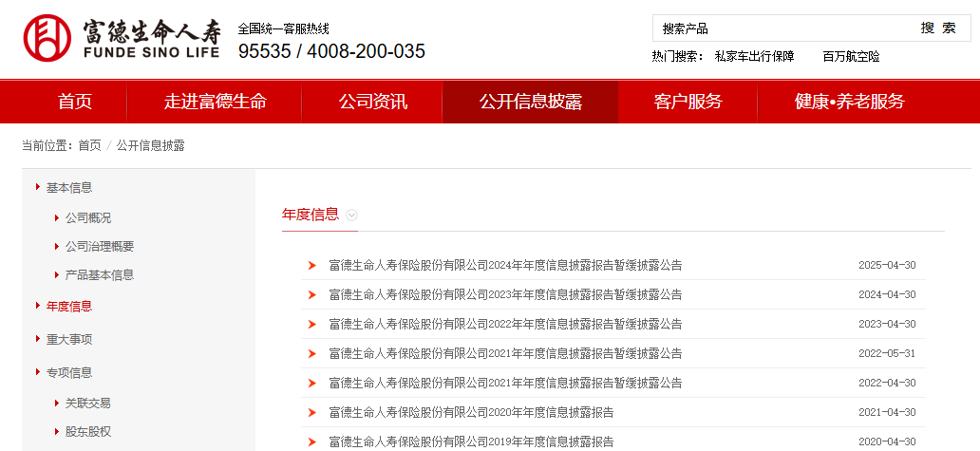Open 产品基本信息 sidebar item
The image size is (980, 451).
point(100,275)
